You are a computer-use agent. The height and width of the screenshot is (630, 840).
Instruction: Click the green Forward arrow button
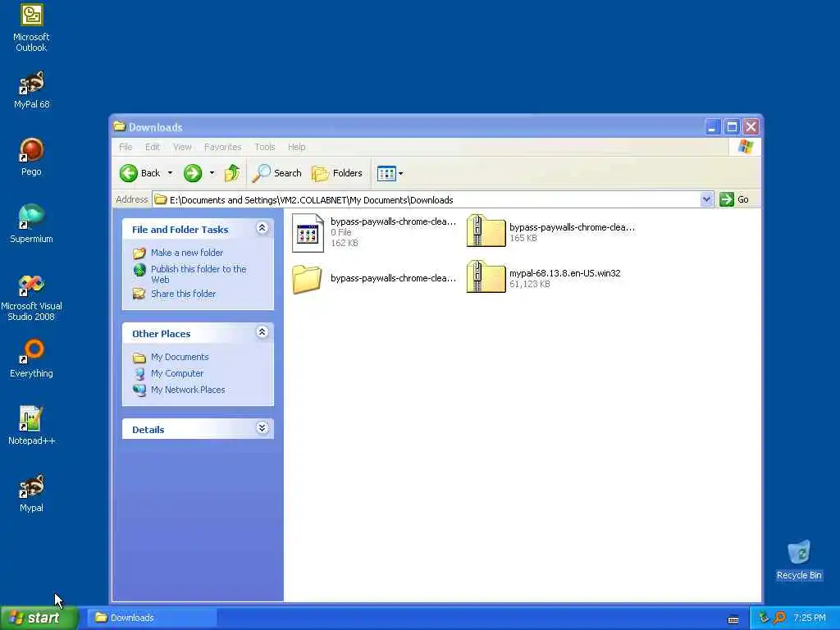[x=193, y=173]
